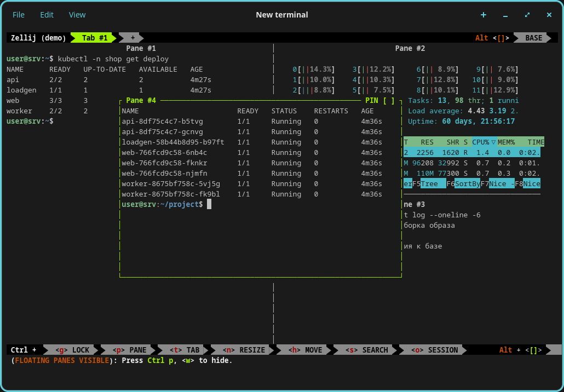Click the STATUS column header in Pane #4

click(x=284, y=111)
